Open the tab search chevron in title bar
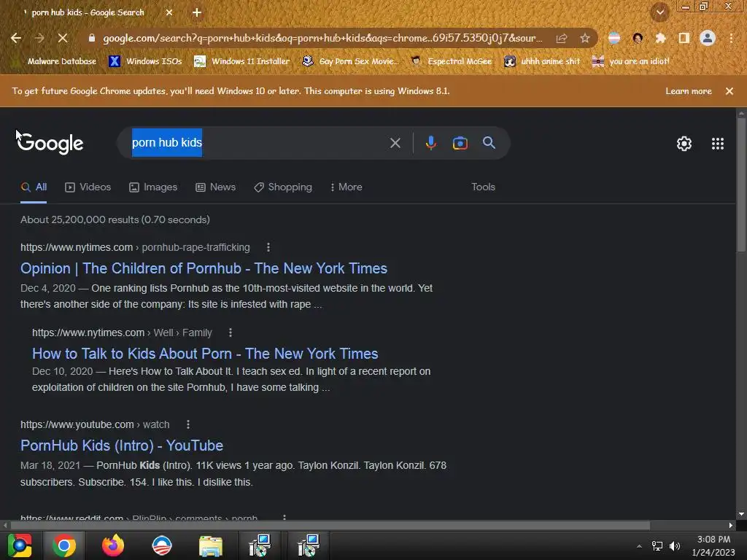This screenshot has height=560, width=747. point(660,12)
